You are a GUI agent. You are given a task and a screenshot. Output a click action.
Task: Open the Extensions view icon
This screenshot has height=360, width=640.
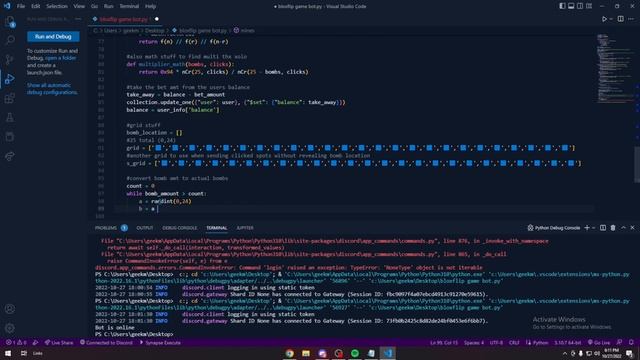tap(10, 98)
